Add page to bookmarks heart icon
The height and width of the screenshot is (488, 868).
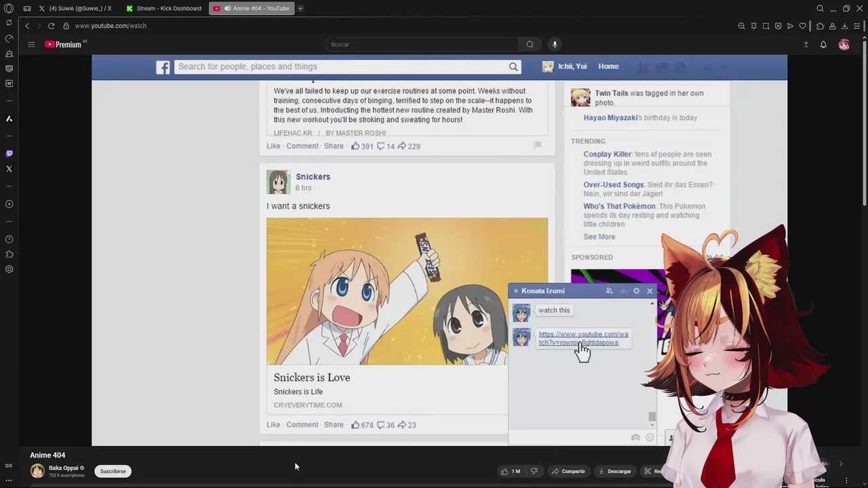tap(803, 26)
